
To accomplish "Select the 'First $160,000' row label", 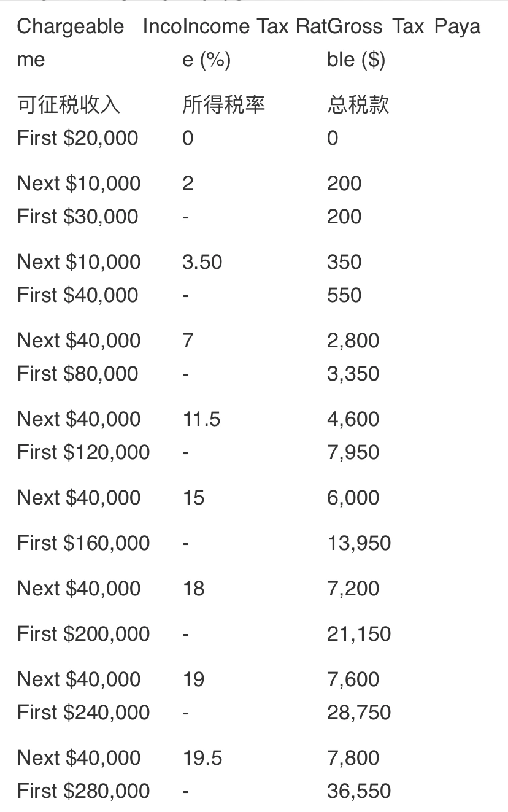I will pyautogui.click(x=83, y=543).
